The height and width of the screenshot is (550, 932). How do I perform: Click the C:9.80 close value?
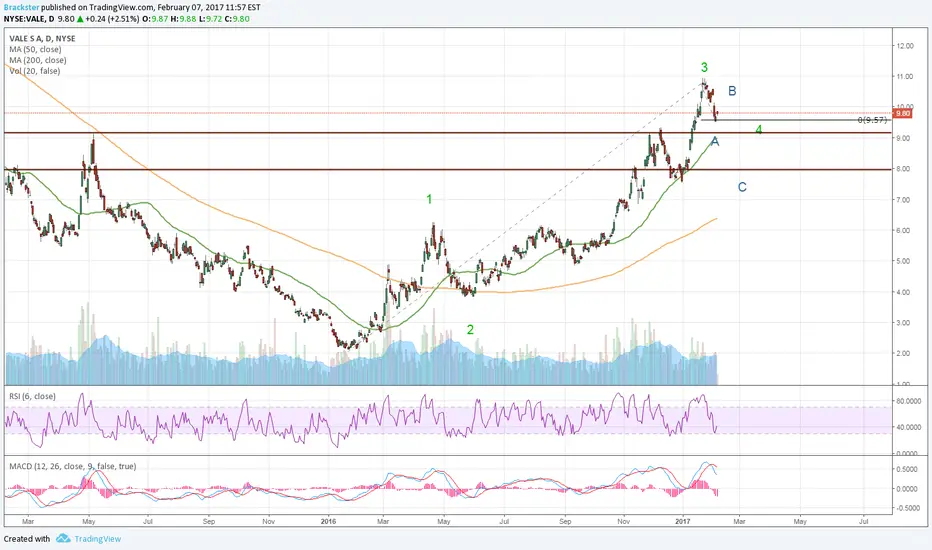click(x=238, y=19)
